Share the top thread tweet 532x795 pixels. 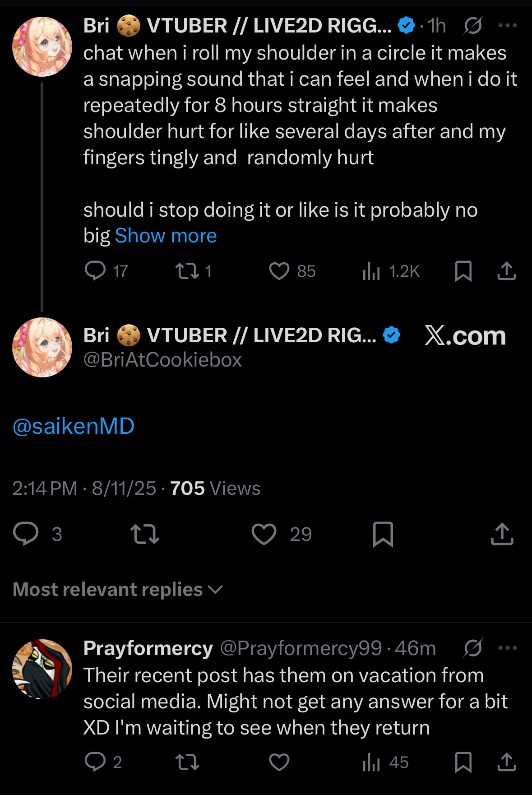(506, 271)
